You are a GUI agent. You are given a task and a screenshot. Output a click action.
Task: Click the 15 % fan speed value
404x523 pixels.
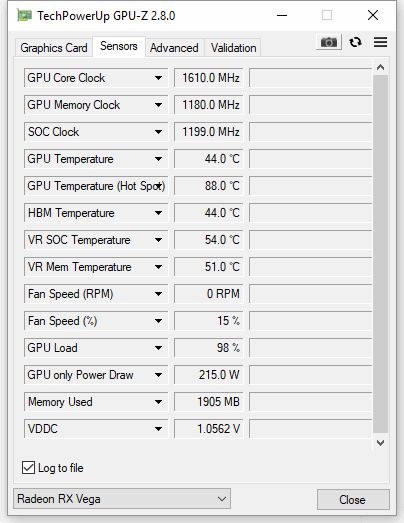click(x=209, y=321)
